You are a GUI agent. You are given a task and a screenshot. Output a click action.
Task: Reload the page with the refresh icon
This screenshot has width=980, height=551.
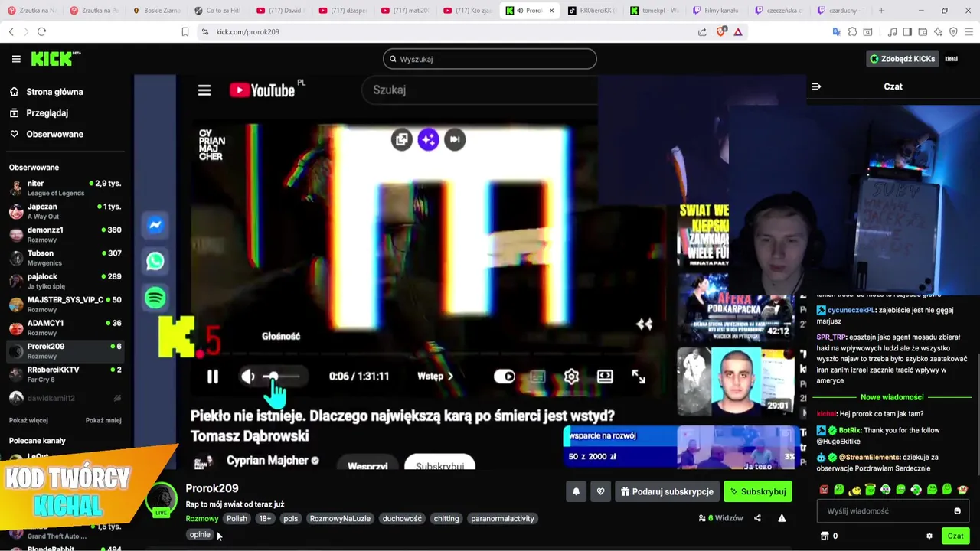(41, 31)
